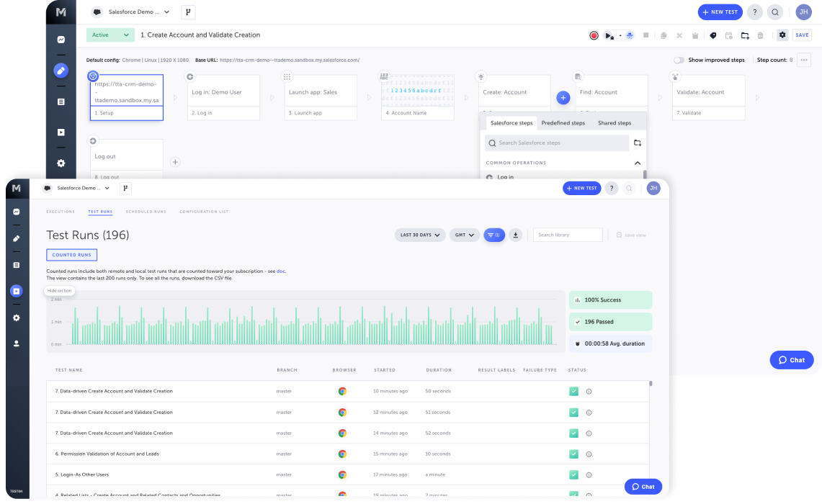Click the red Record button
The height and width of the screenshot is (504, 822).
[594, 35]
